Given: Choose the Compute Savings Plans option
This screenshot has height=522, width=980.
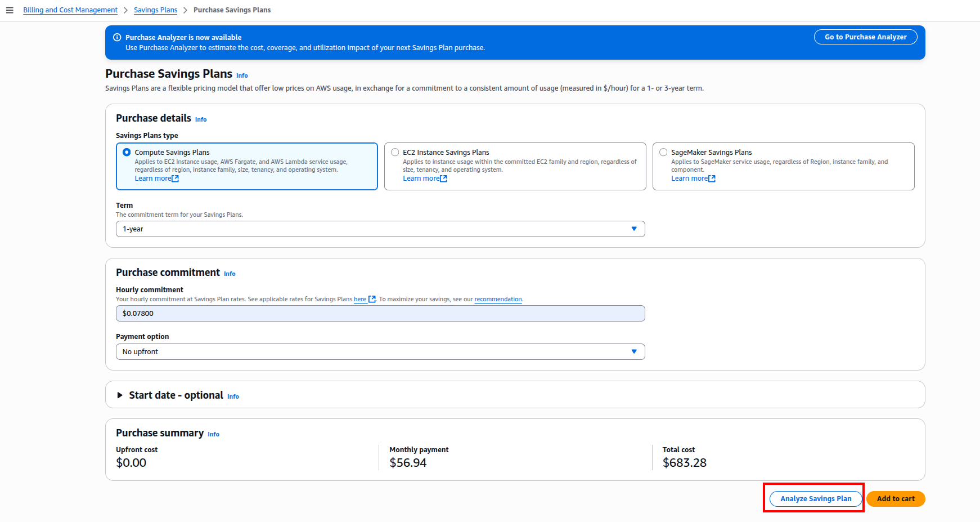Looking at the screenshot, I should tap(127, 152).
